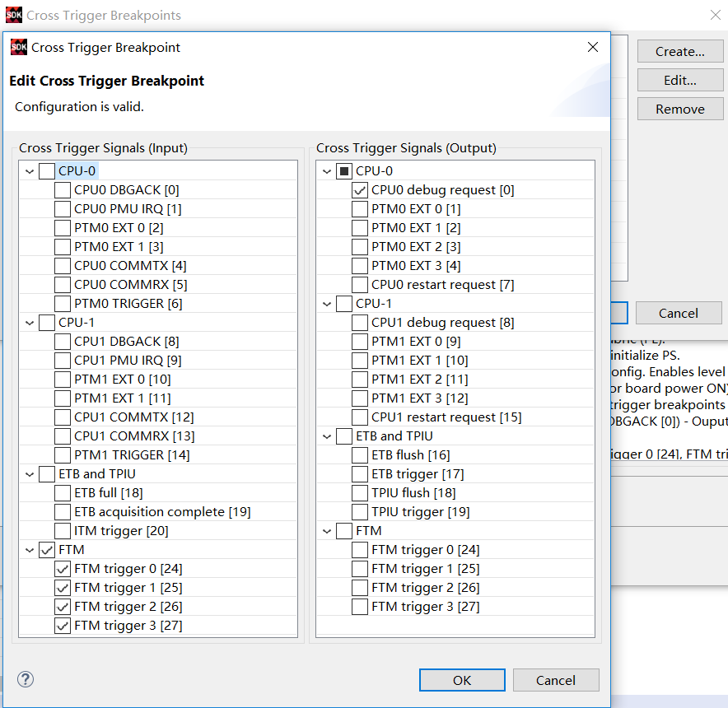
Task: Click the help question mark icon
Action: tap(26, 680)
